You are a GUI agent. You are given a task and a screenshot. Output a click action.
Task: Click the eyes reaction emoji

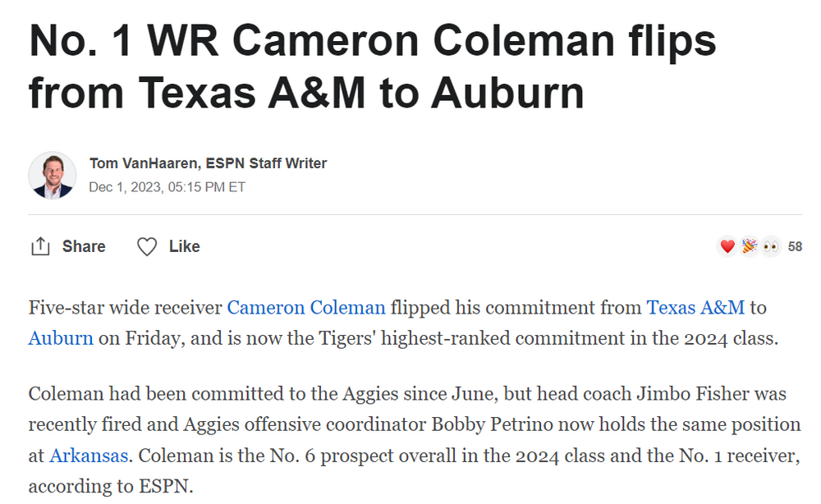tap(770, 246)
